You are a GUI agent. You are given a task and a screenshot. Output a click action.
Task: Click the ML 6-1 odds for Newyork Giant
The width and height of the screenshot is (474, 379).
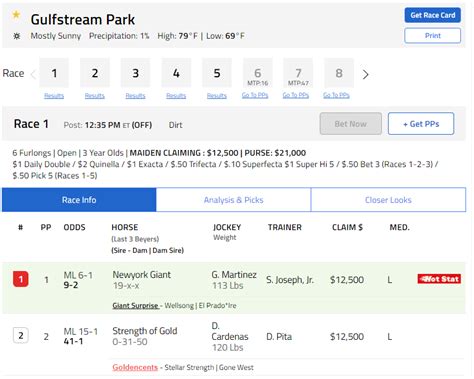coord(78,275)
